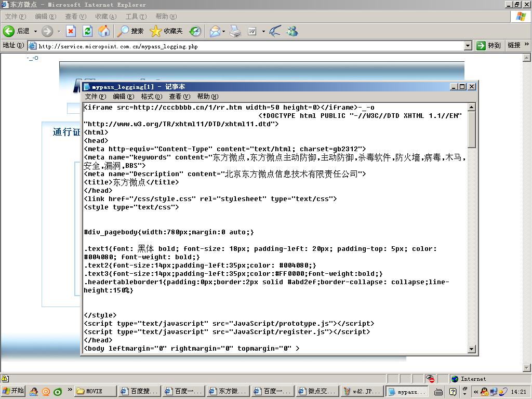Go to the Home page icon
The width and height of the screenshot is (532, 399).
(x=104, y=31)
